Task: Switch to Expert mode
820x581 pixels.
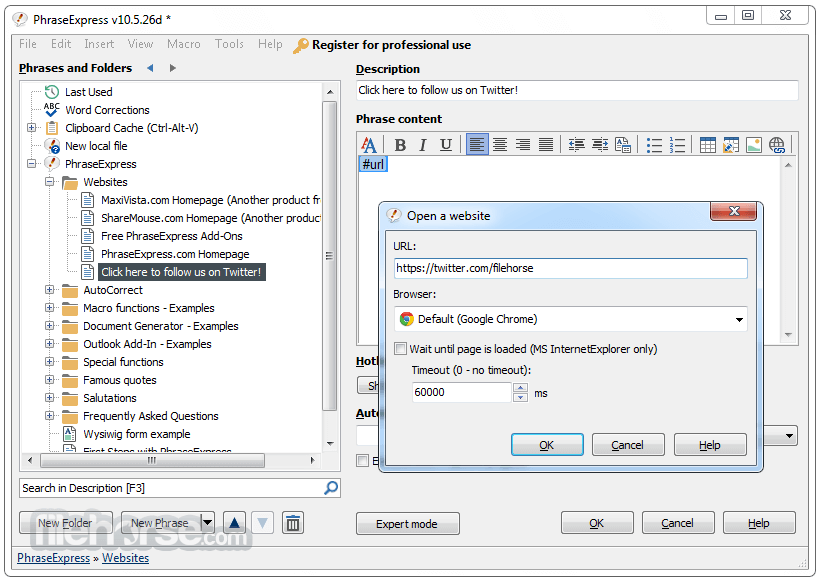Action: coord(407,523)
